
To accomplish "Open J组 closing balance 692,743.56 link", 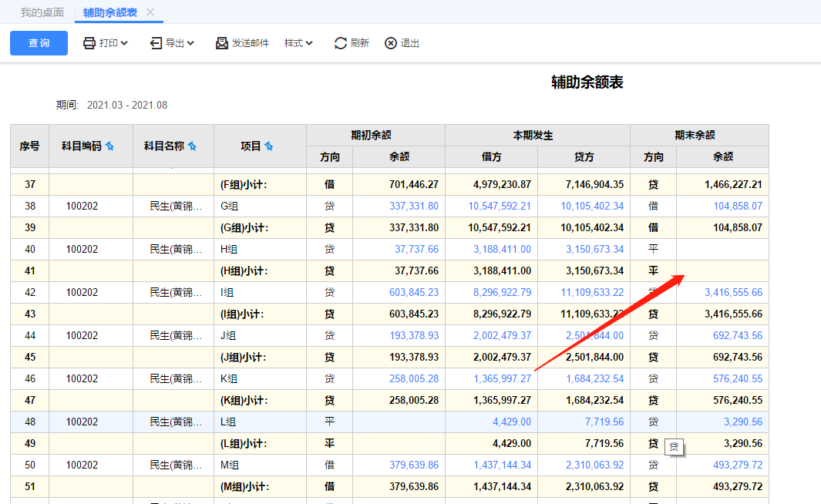I will tap(738, 335).
